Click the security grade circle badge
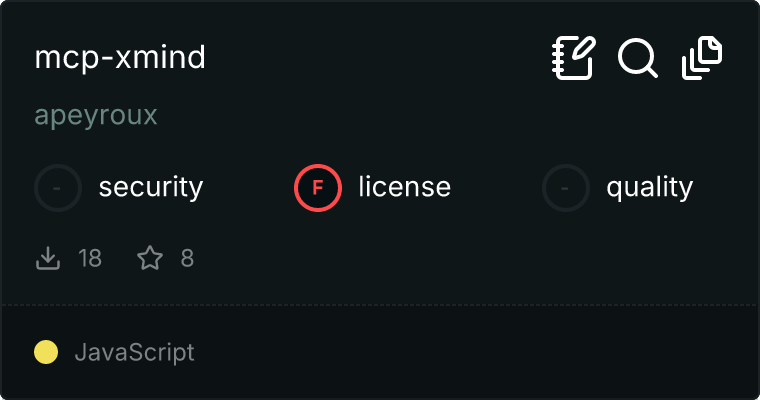Viewport: 760px width, 400px height. 58,187
